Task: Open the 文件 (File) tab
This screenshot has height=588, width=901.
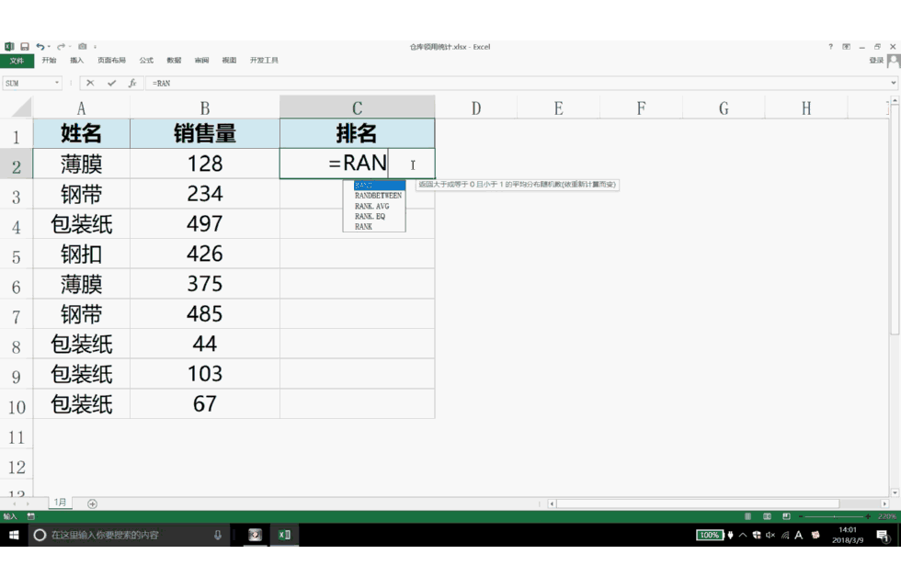Action: (17, 61)
